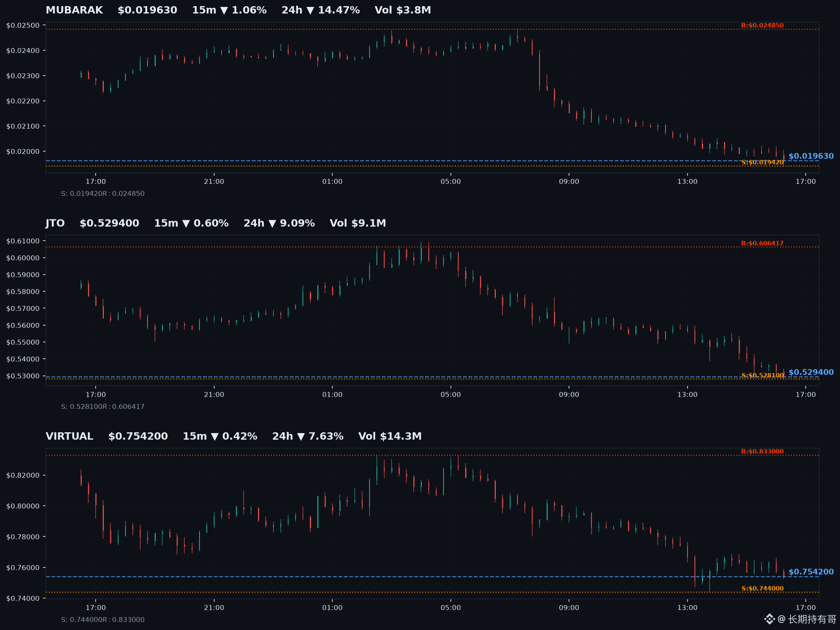Screen dimensions: 840x630
Task: Click the $0.61000 axis label in JTO chart
Action: coord(23,241)
